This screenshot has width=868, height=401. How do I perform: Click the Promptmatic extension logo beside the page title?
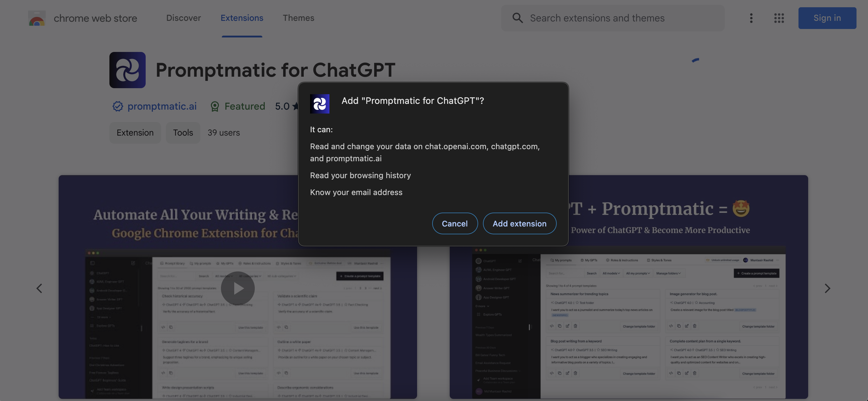[127, 70]
